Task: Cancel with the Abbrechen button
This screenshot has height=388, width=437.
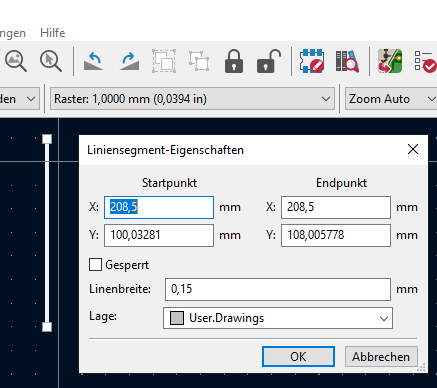Action: tap(381, 356)
